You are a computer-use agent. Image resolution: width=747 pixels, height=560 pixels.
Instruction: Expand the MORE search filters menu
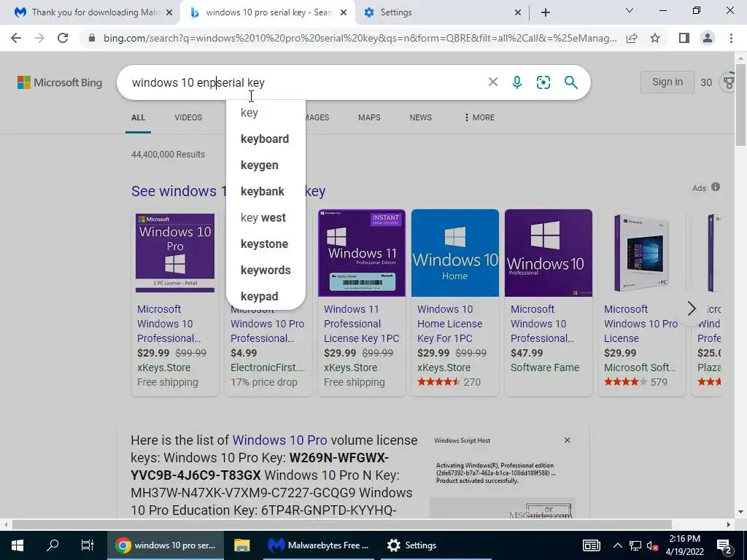(479, 117)
